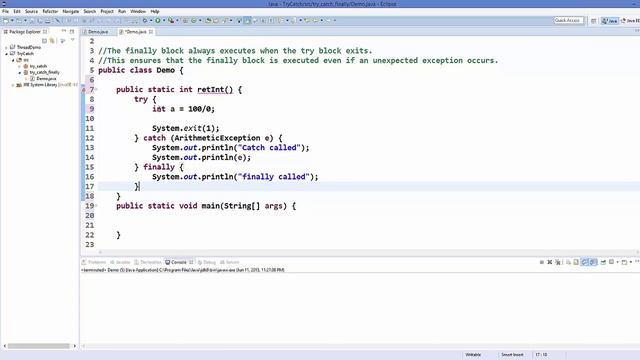This screenshot has width=640, height=360.
Task: Collapse the retInt method fold marker
Action: 96,89
